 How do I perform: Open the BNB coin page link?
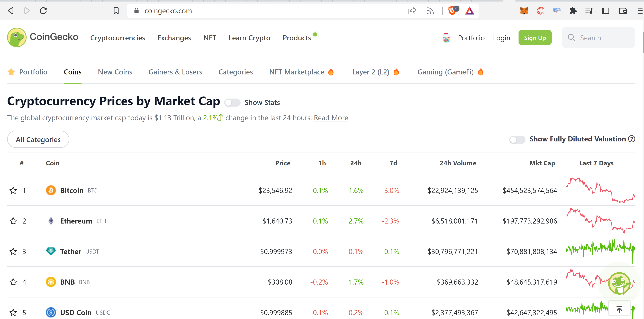(68, 282)
